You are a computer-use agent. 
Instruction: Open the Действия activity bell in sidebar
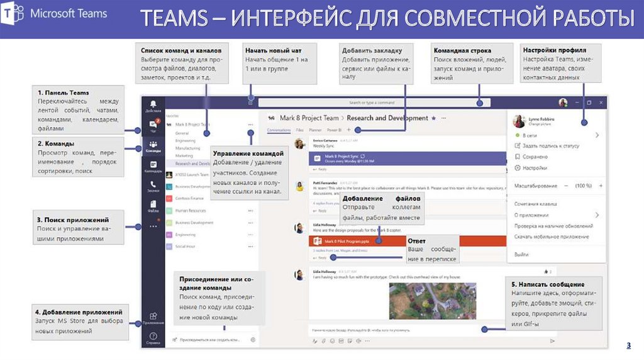[153, 106]
